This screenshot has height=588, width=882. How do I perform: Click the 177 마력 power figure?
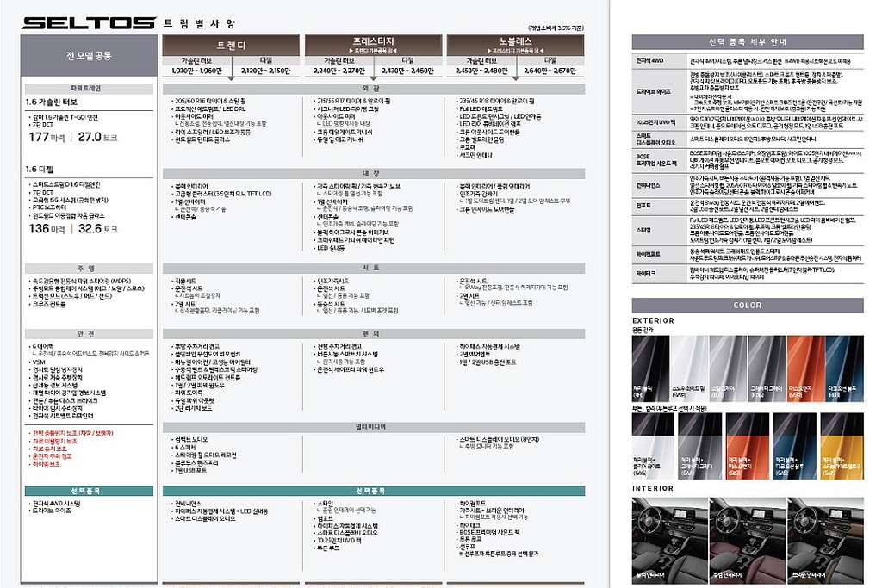coord(47,137)
